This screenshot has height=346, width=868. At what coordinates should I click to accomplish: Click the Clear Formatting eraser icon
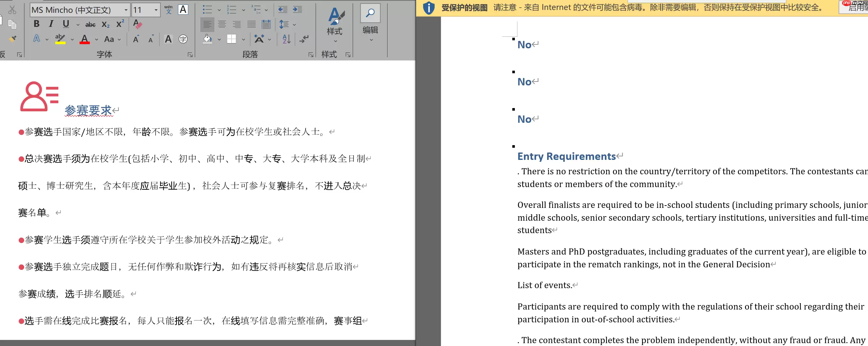coord(137,24)
